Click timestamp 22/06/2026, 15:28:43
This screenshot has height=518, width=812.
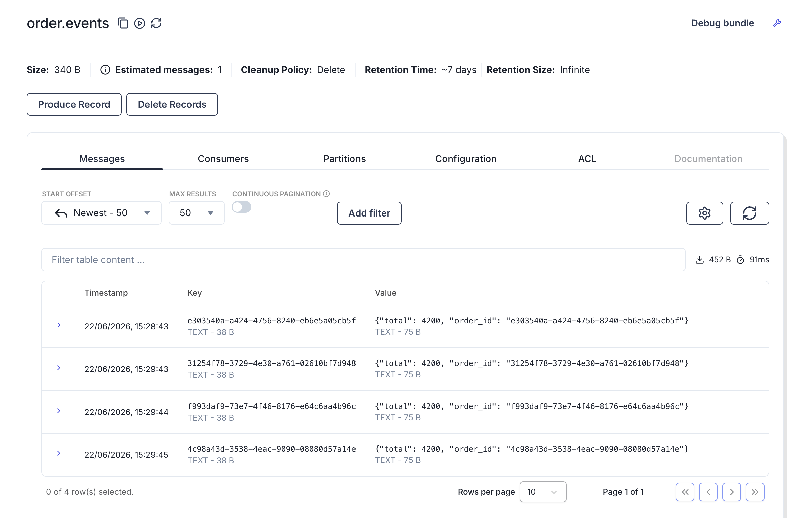[126, 326]
